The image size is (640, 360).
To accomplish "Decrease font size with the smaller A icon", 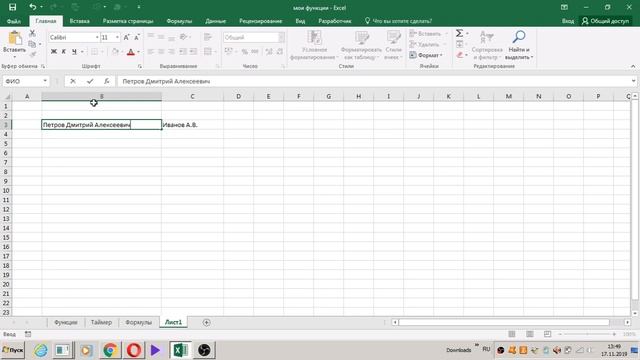I will point(137,37).
